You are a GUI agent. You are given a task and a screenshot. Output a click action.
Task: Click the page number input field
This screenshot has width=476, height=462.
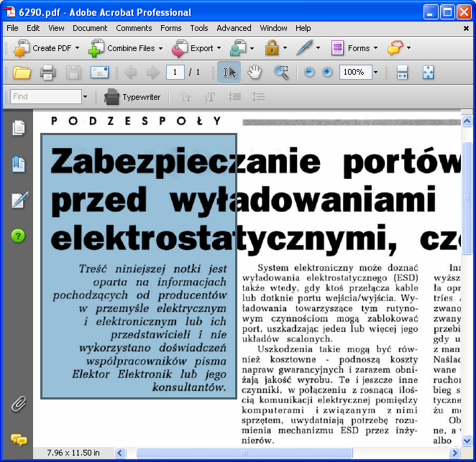[x=175, y=73]
